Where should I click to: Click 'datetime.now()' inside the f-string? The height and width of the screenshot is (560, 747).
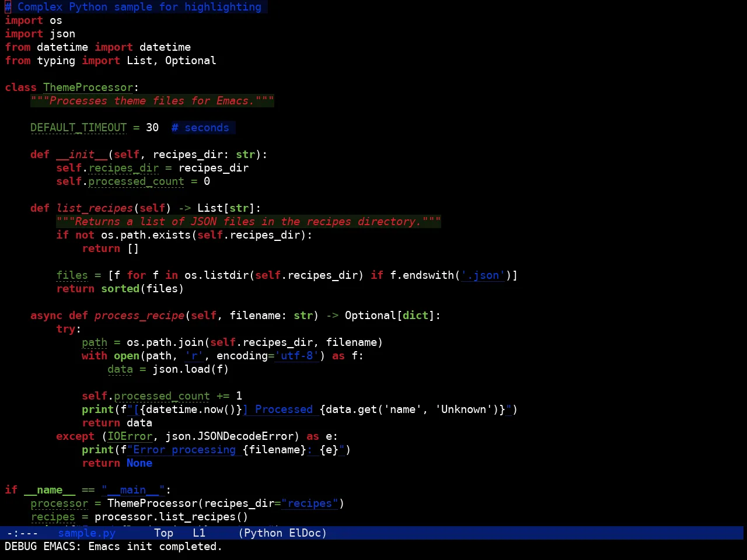tap(191, 409)
